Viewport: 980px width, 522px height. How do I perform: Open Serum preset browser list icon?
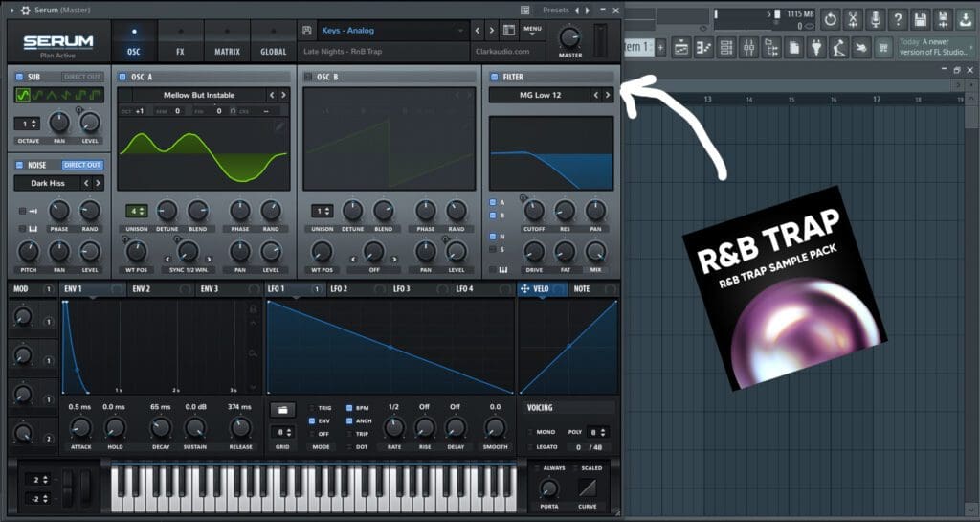tap(509, 30)
